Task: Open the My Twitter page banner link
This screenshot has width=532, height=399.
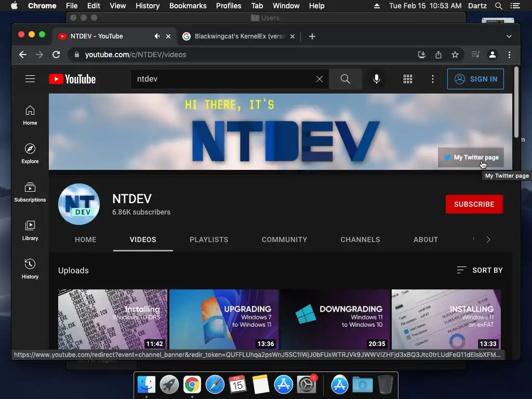Action: coord(471,157)
